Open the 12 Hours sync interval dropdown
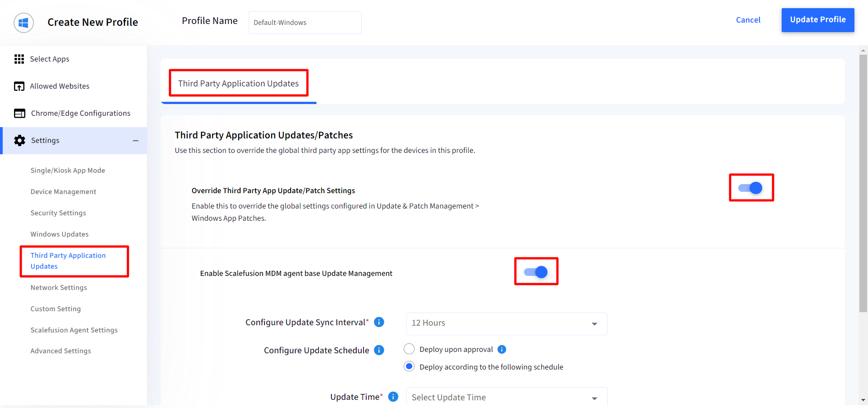This screenshot has width=868, height=408. click(507, 323)
